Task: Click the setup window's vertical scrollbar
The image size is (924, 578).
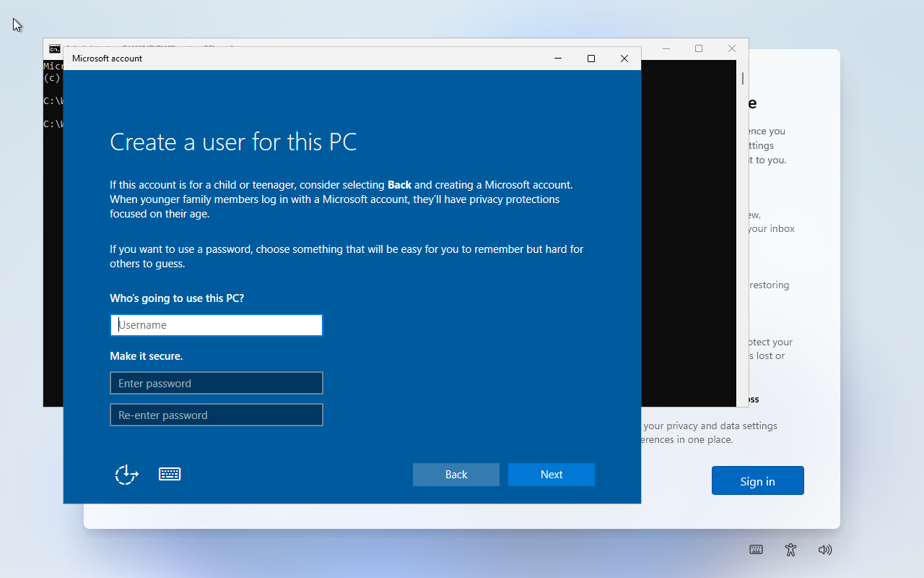Action: [743, 78]
